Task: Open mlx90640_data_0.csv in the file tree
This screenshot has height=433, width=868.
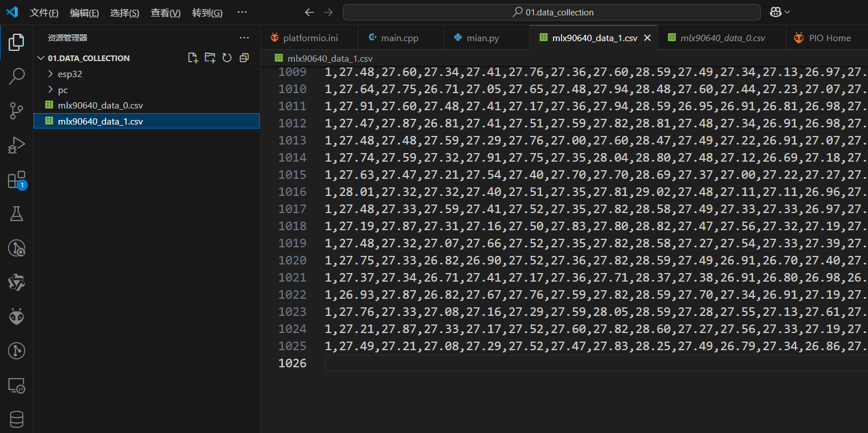Action: 100,105
